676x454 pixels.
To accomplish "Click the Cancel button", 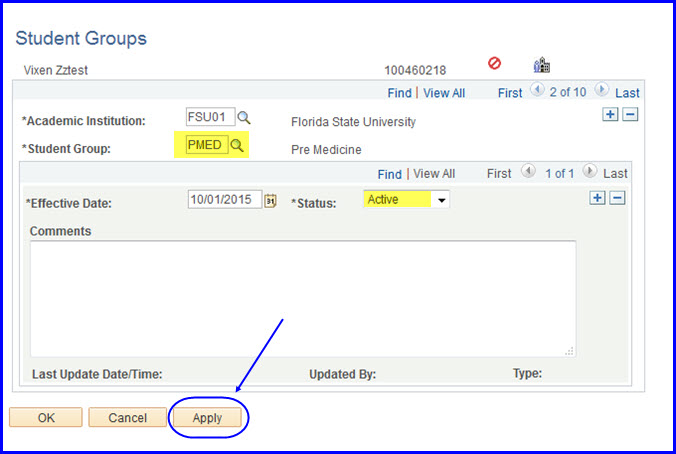I will [x=127, y=418].
